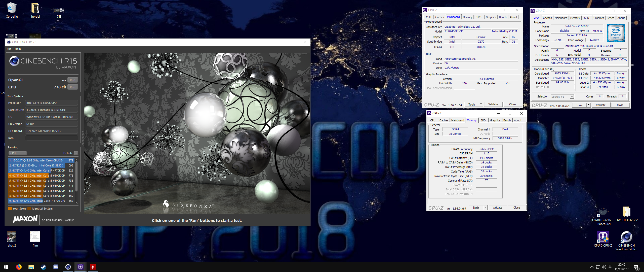Click the Cinebench rendered scene image
Image resolution: width=644 pixels, height=272 pixels.
click(x=197, y=133)
